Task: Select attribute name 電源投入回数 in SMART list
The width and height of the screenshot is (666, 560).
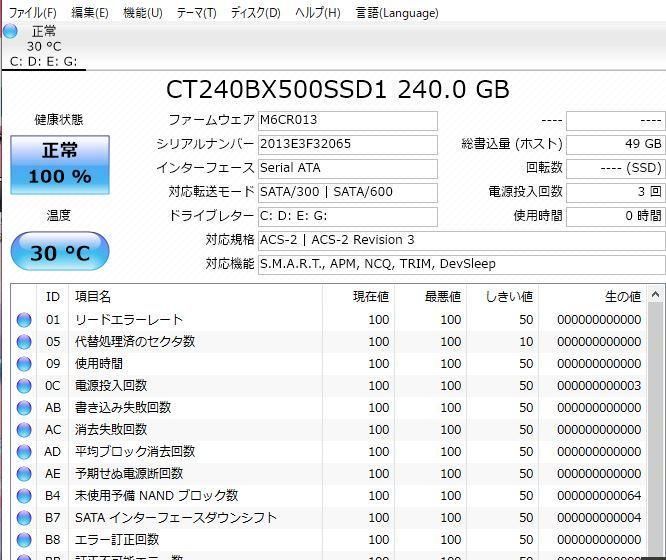Action: (x=111, y=386)
